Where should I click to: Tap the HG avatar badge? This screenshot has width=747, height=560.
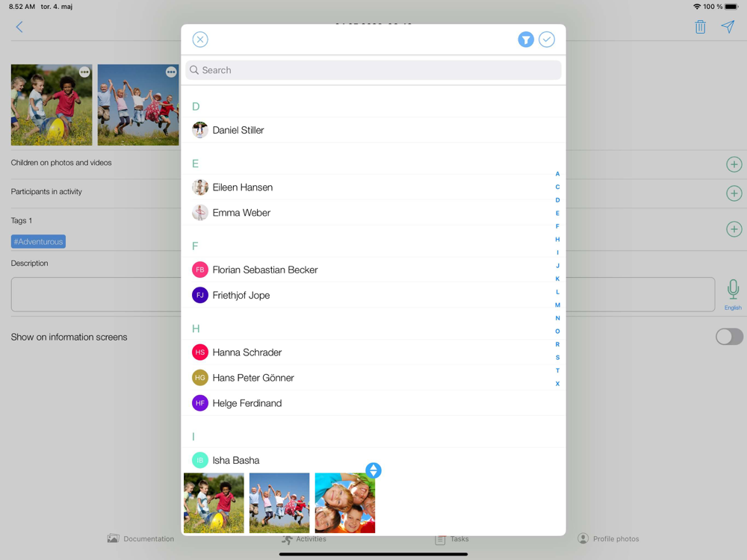(x=200, y=378)
